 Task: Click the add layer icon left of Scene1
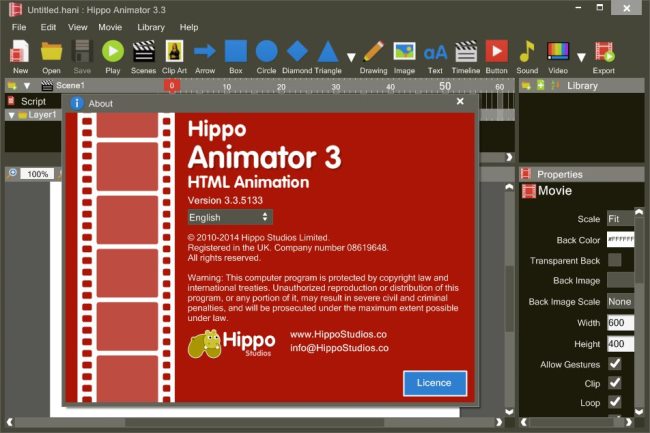12,86
